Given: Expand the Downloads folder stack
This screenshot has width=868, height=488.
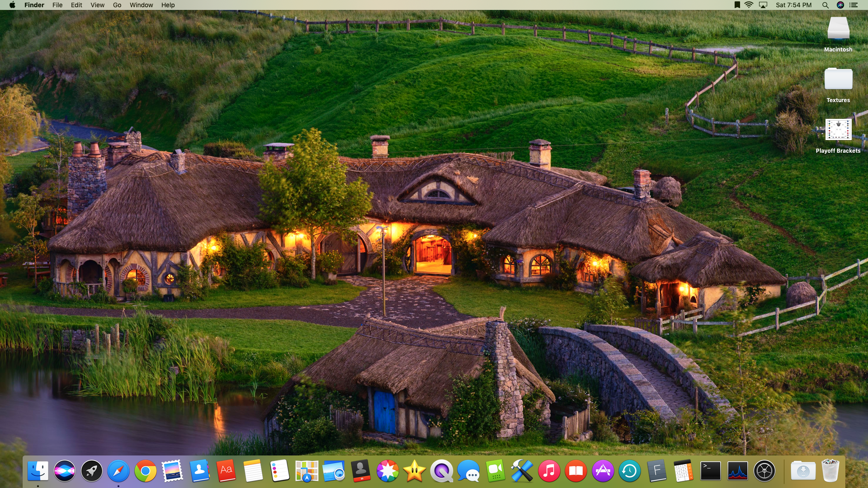Looking at the screenshot, I should point(803,471).
